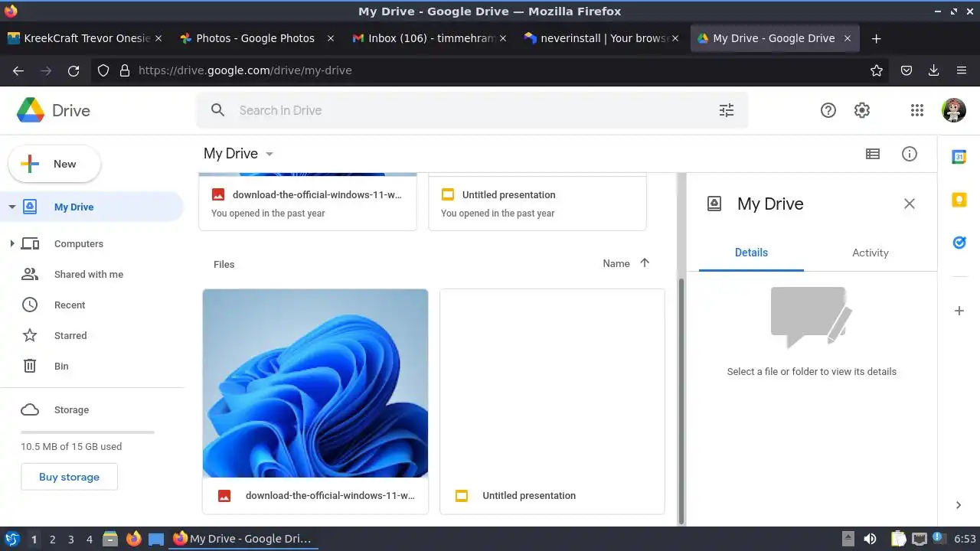Image resolution: width=980 pixels, height=551 pixels.
Task: Click suggested download-the-official-windows-11 file
Action: (x=308, y=202)
